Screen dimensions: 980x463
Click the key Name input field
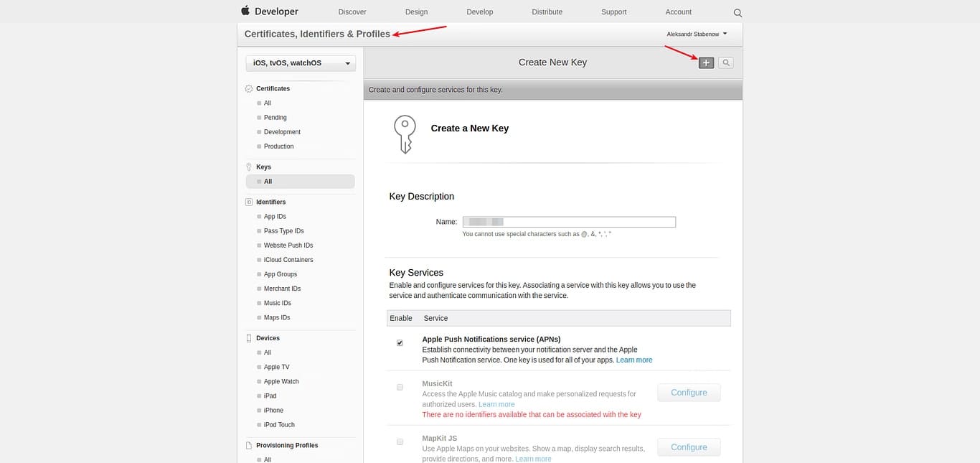coord(568,221)
